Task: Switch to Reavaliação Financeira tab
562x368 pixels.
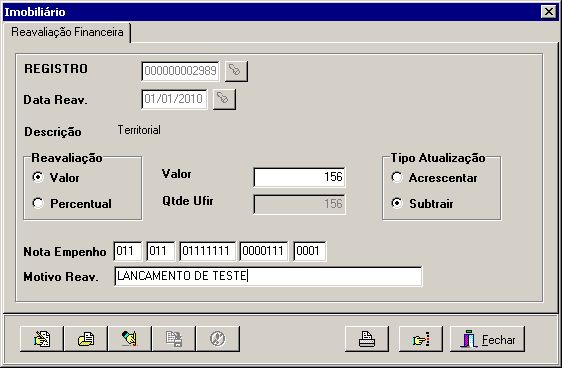Action: (67, 32)
